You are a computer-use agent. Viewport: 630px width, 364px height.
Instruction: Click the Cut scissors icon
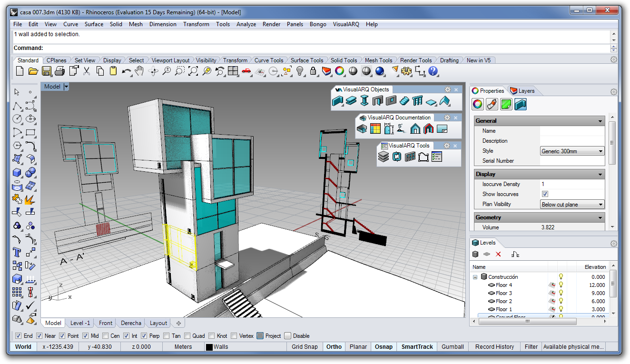click(x=87, y=71)
